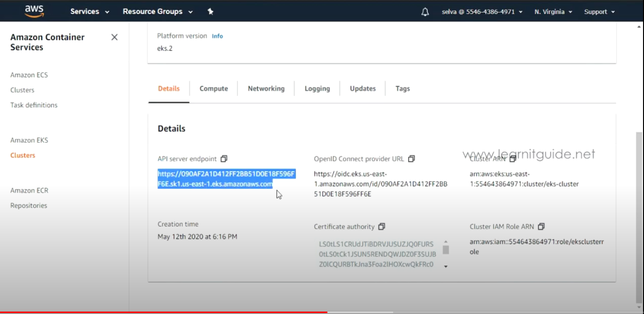Click the eks.2 platform version value

pyautogui.click(x=165, y=48)
